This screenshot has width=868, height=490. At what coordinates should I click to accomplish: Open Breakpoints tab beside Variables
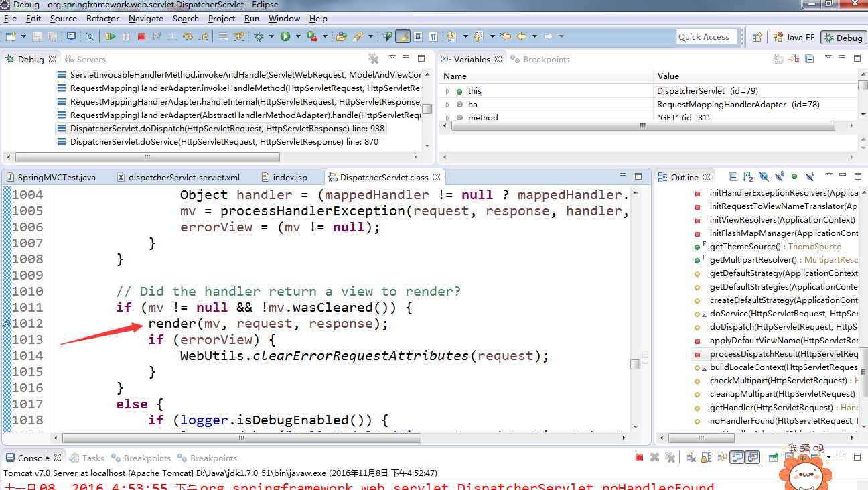[540, 59]
